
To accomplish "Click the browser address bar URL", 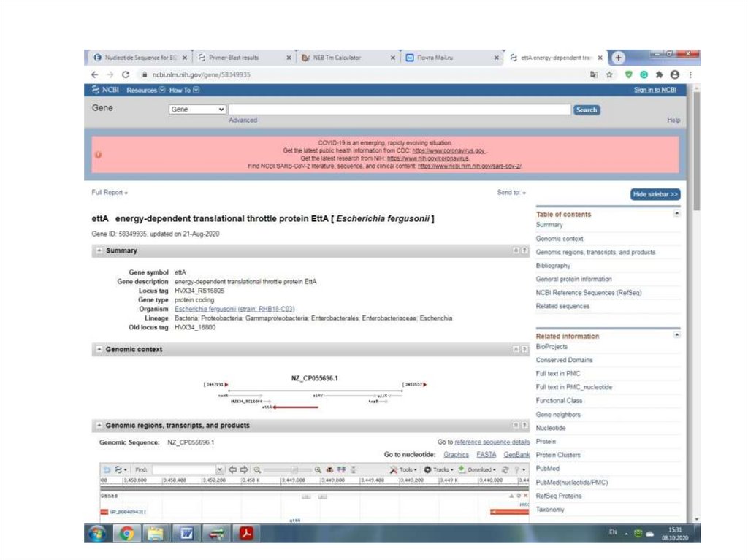I will [202, 75].
